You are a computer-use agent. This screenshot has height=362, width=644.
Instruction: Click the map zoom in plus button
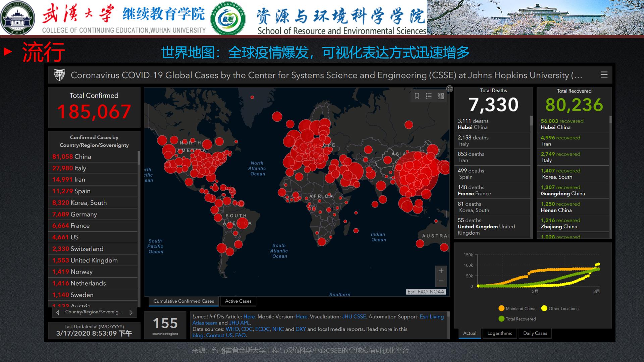(x=441, y=271)
